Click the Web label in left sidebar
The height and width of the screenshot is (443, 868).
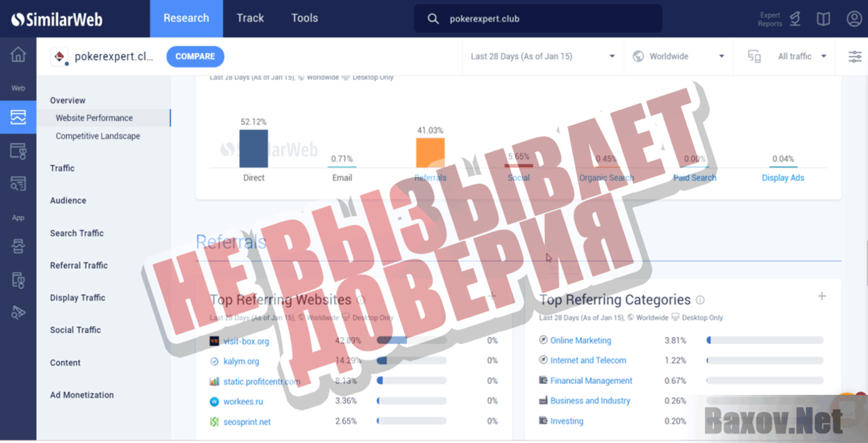(x=18, y=88)
